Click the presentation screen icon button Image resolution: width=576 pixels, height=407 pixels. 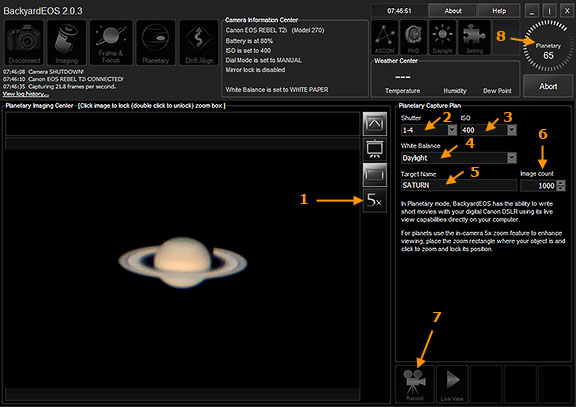[x=374, y=149]
